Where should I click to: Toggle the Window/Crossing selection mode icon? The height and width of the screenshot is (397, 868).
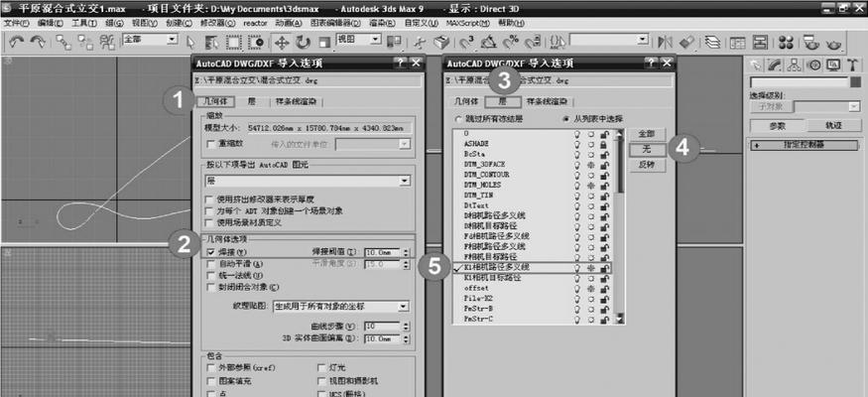255,43
